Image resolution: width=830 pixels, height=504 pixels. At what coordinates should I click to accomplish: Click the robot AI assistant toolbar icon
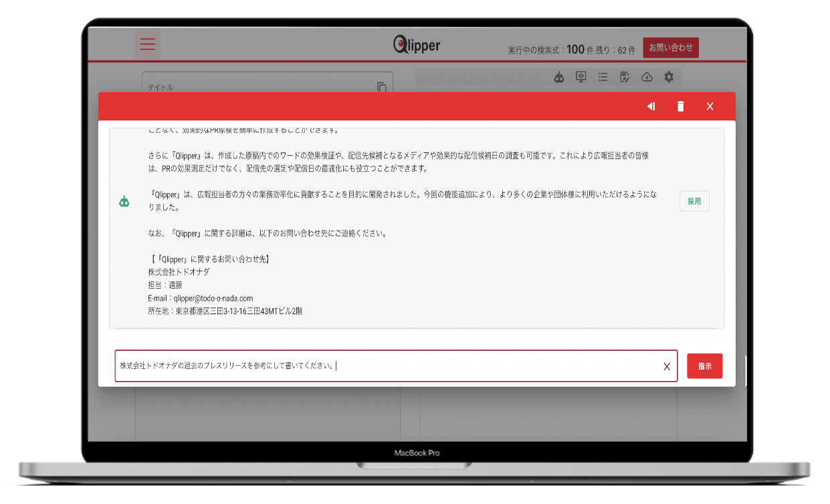pyautogui.click(x=559, y=78)
